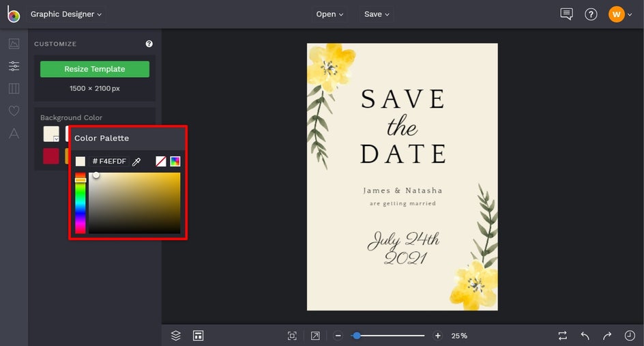Open the Image Manager sidebar icon
This screenshot has width=644, height=346.
(x=14, y=44)
